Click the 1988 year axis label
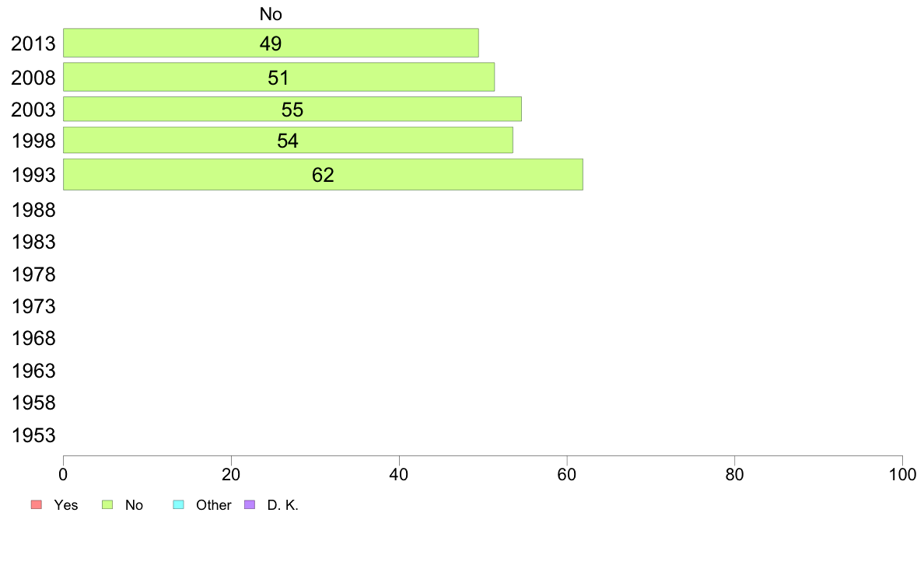The height and width of the screenshot is (572, 924). point(33,211)
